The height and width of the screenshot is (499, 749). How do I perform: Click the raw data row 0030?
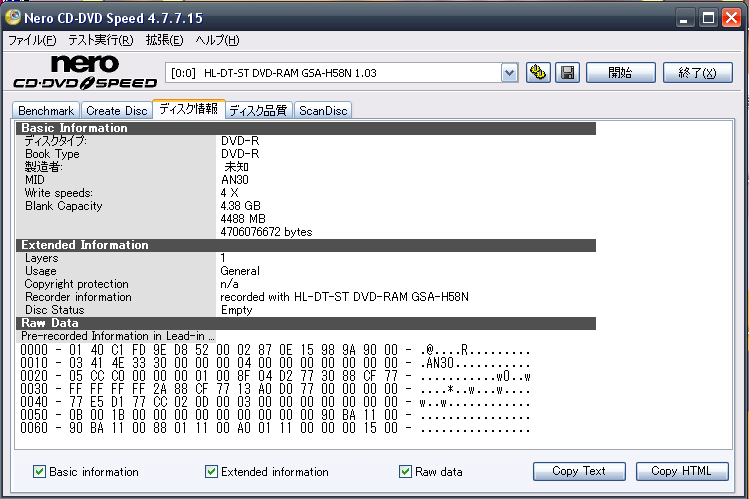275,389
